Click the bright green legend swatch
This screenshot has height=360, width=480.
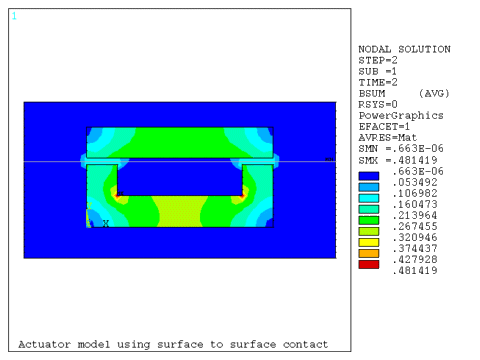coord(369,220)
